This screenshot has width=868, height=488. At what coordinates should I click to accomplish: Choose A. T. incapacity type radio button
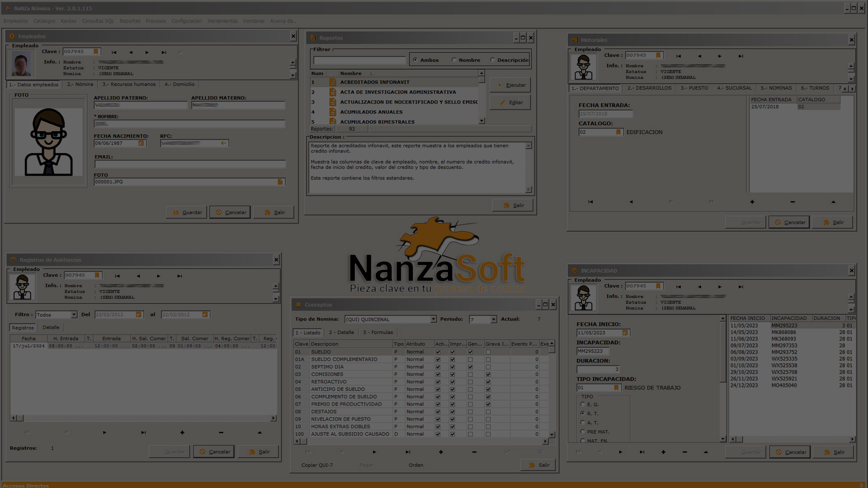(x=583, y=422)
